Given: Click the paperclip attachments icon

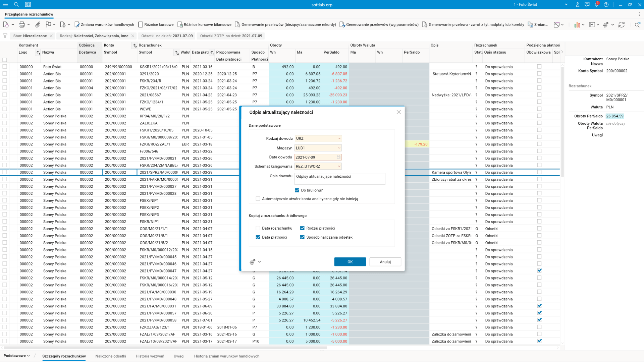Looking at the screenshot, I should (38, 24).
